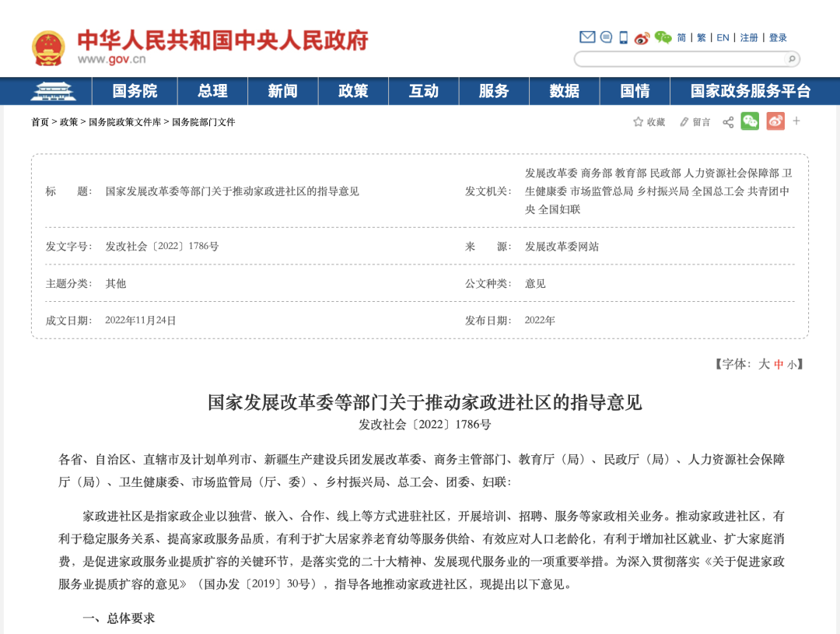840x634 pixels.
Task: Click the national emblem logo
Action: (48, 47)
